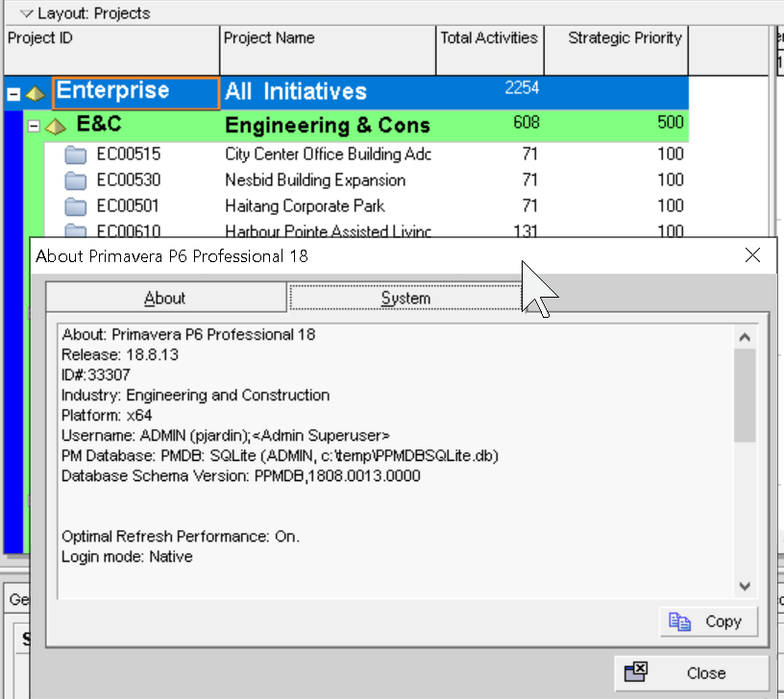The height and width of the screenshot is (699, 784).
Task: Click the copy pages icon in Copy button
Action: click(x=680, y=621)
